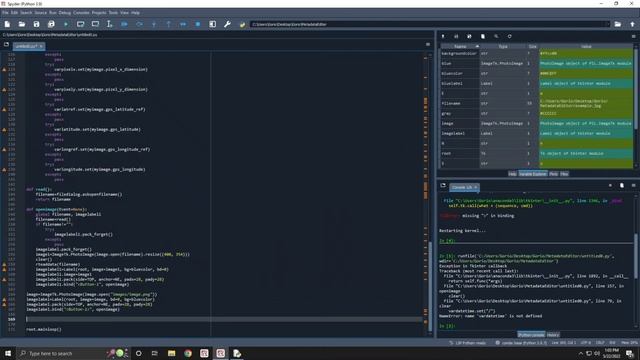Search variables magnifier icon
The height and width of the screenshot is (360, 640).
(496, 36)
